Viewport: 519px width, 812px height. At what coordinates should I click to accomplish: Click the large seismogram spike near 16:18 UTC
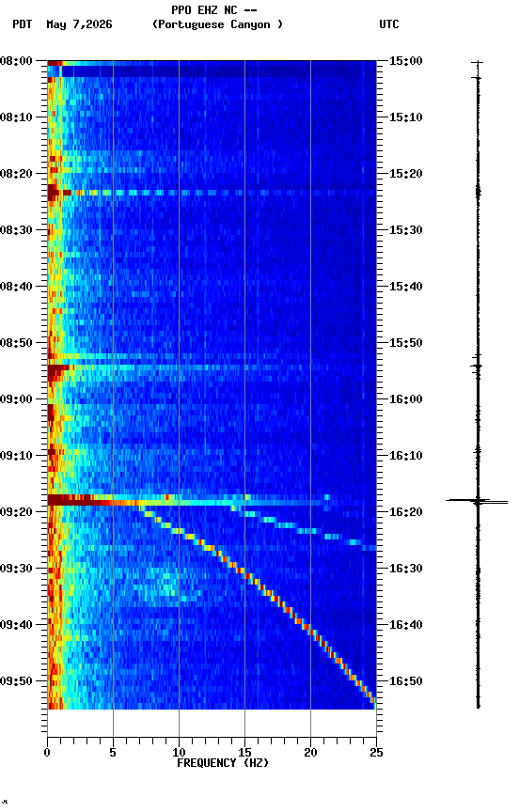point(477,501)
